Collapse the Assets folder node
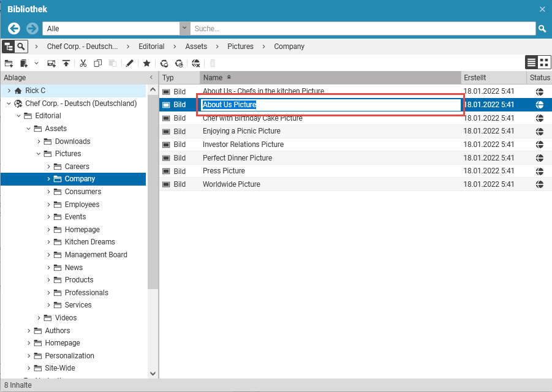Image resolution: width=552 pixels, height=392 pixels. click(x=29, y=129)
